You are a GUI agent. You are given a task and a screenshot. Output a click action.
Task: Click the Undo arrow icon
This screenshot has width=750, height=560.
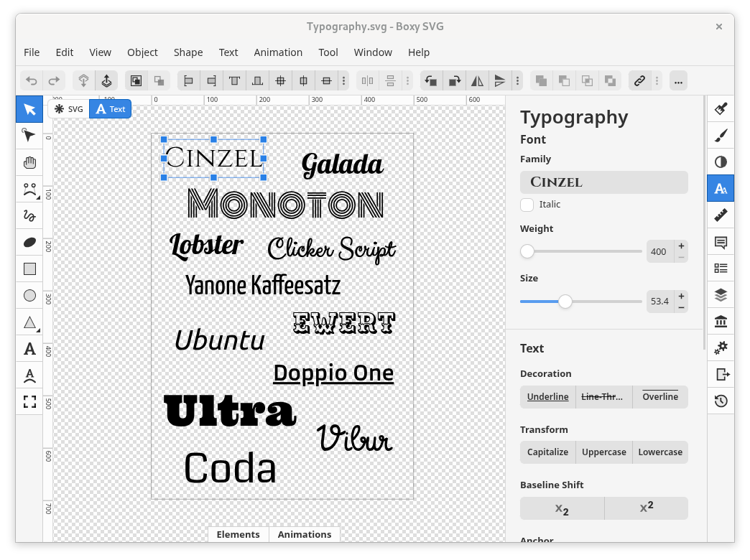coord(32,81)
